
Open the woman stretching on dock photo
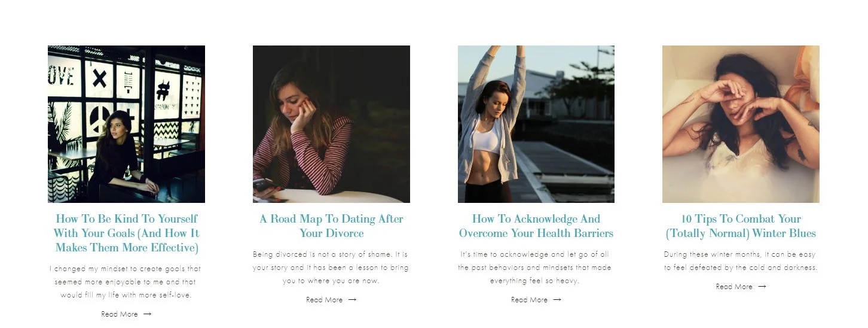(536, 124)
